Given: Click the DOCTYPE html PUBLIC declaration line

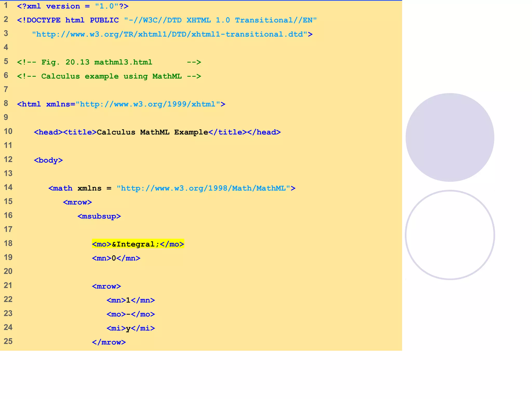Looking at the screenshot, I should [167, 20].
